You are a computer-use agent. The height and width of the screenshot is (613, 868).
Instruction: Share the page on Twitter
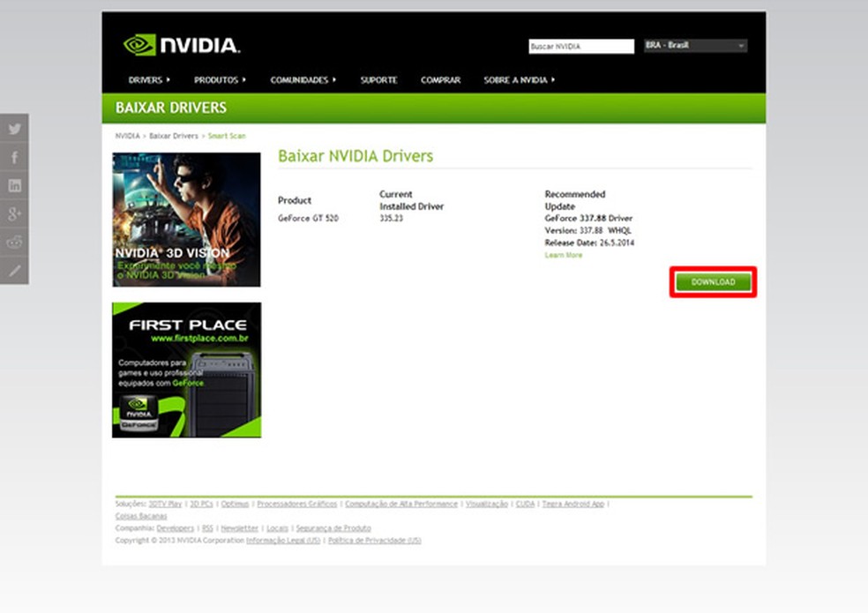(14, 129)
